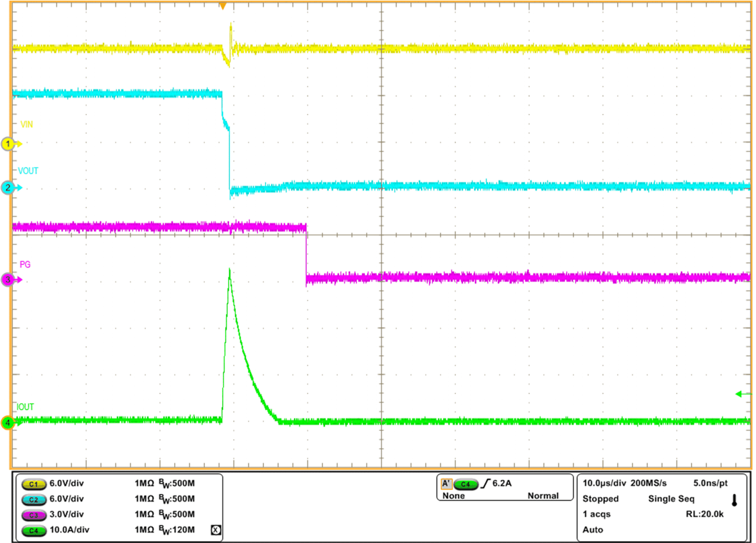Select the yellow C1 channel badge
The image size is (756, 543).
(x=34, y=484)
